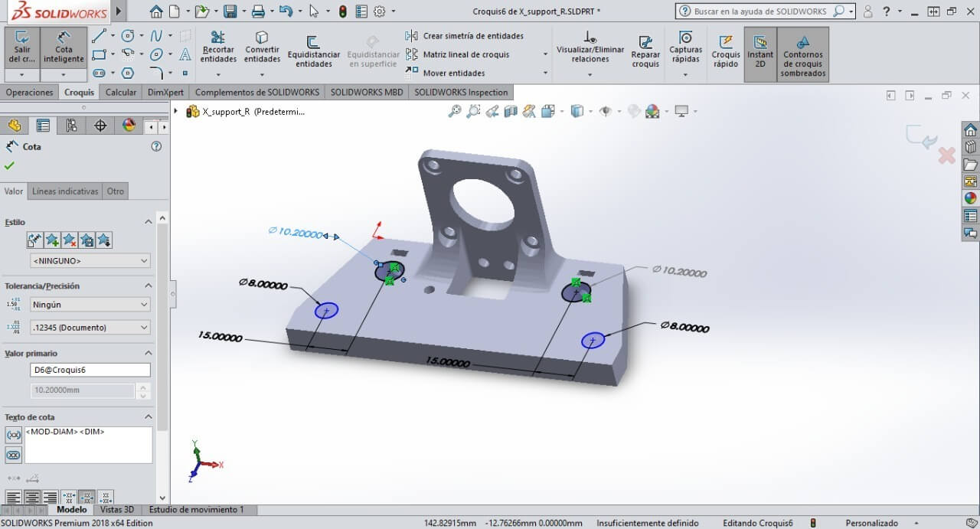Toggle add-parentheses button in Texto de cota
This screenshot has height=529, width=980.
tap(14, 435)
